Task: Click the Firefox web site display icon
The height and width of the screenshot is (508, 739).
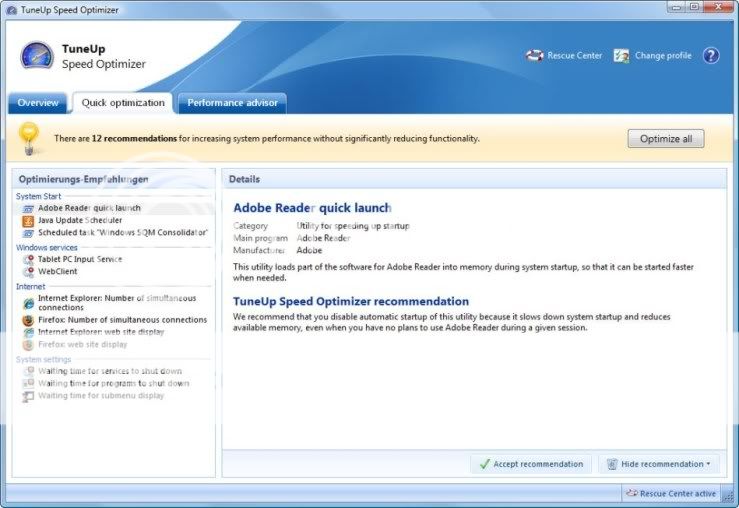Action: coord(28,344)
